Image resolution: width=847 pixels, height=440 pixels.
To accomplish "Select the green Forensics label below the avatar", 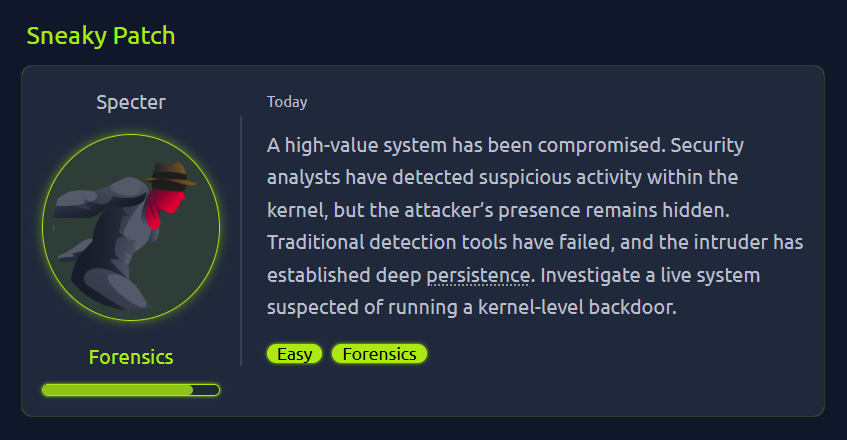I will (131, 357).
